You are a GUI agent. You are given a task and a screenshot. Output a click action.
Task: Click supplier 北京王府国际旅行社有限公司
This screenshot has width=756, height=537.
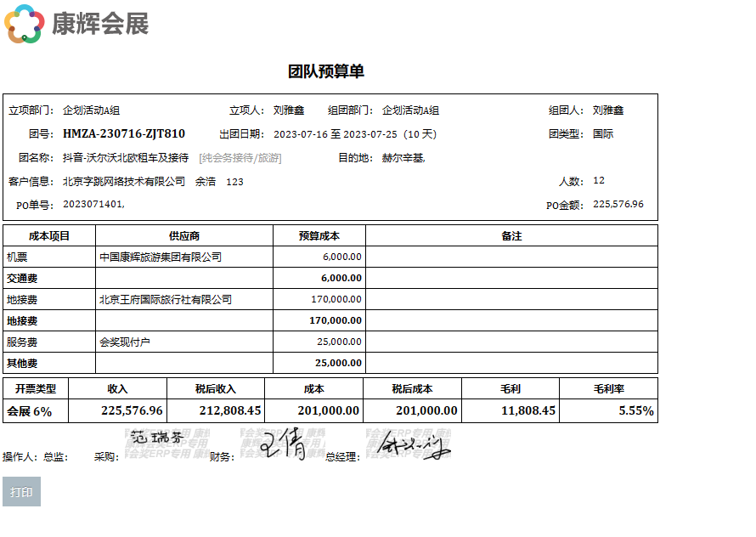tap(166, 299)
